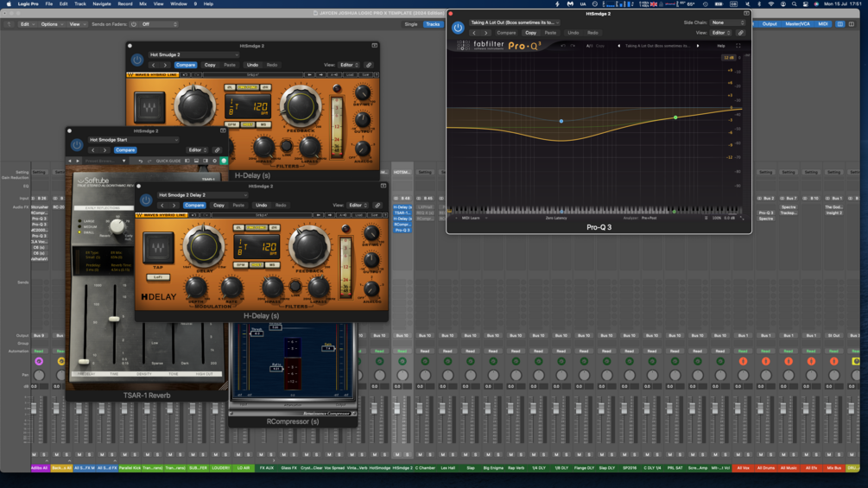
Task: Open 12 dB display range menu in Pro-Q 3
Action: click(x=728, y=58)
